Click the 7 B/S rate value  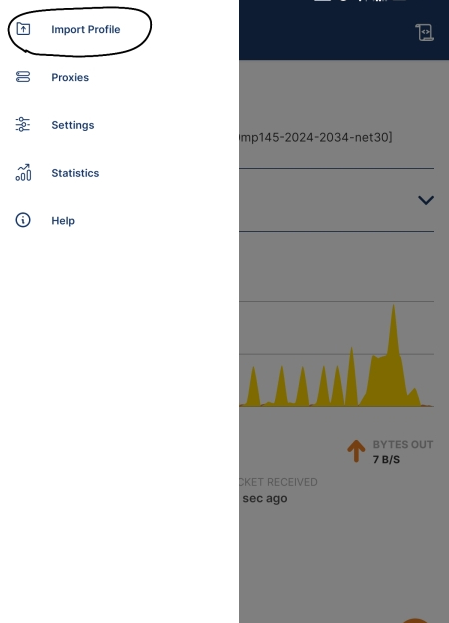[386, 460]
